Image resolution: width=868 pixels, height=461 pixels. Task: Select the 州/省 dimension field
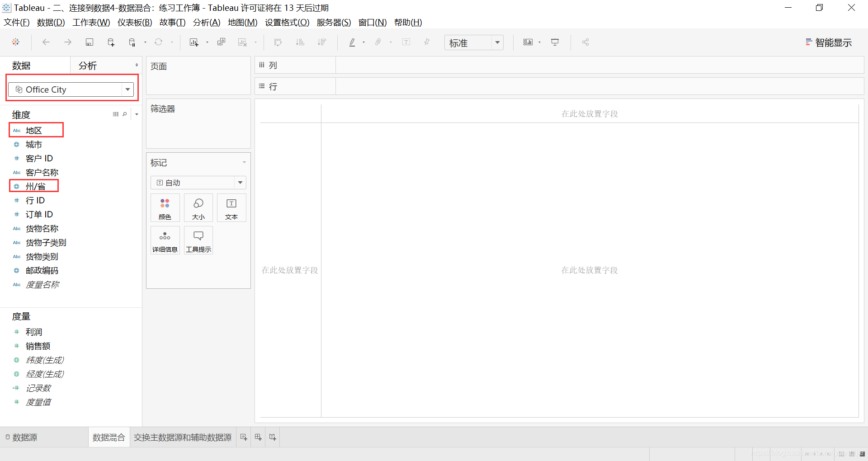(x=35, y=186)
